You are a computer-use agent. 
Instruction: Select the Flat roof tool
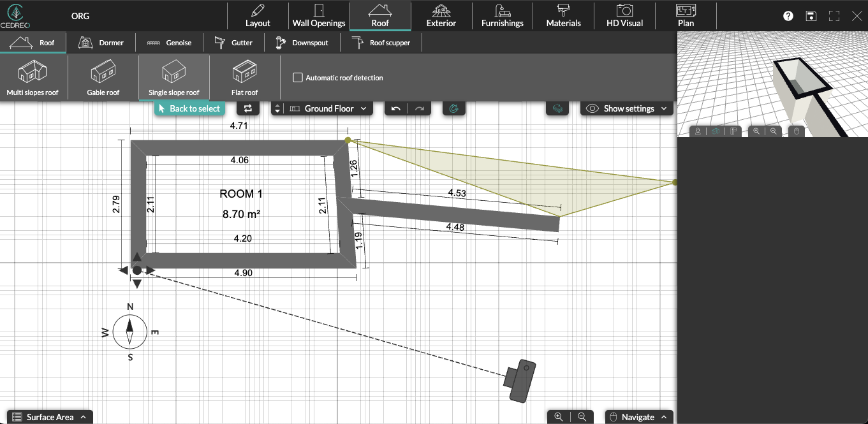pyautogui.click(x=245, y=78)
